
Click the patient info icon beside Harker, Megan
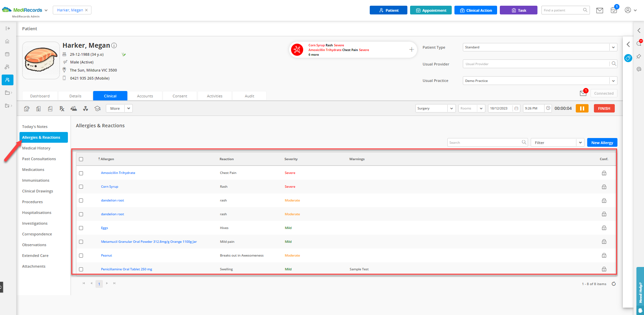click(114, 45)
